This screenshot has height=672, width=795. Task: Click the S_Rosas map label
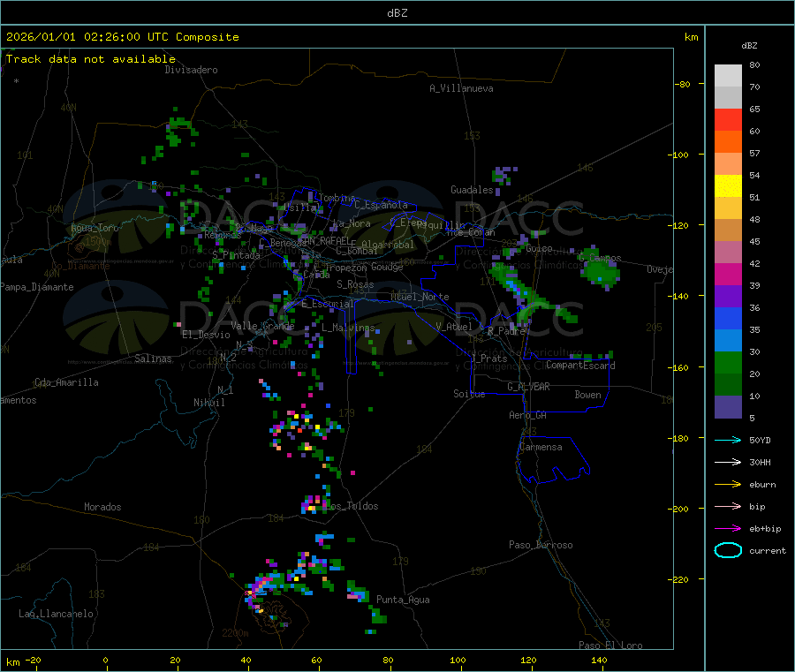355,284
